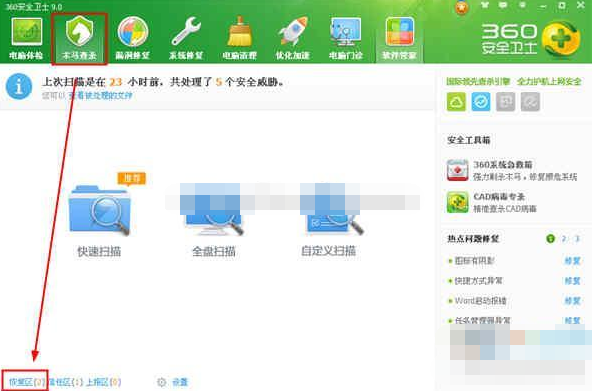The width and height of the screenshot is (592, 391).
Task: Click the 自定义扫描 label
Action: 328,251
